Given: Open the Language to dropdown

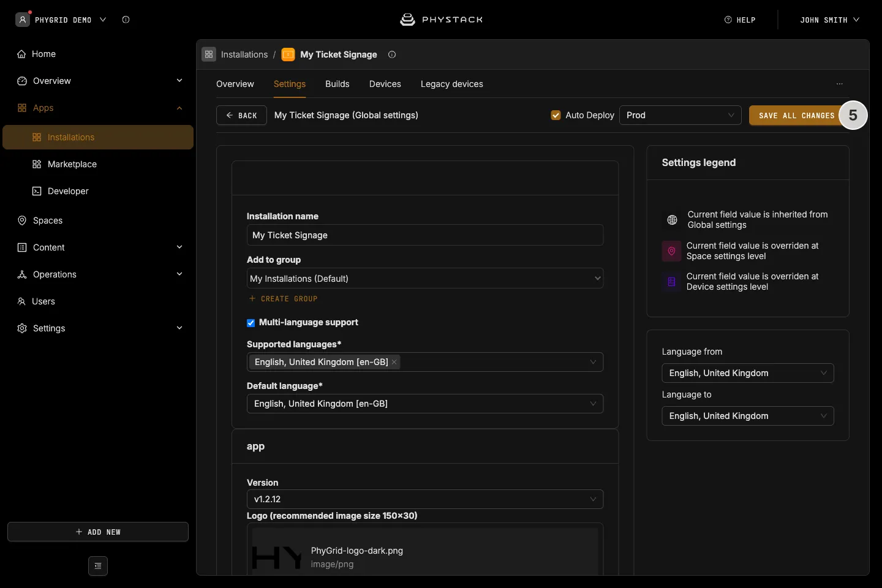Looking at the screenshot, I should 748,416.
